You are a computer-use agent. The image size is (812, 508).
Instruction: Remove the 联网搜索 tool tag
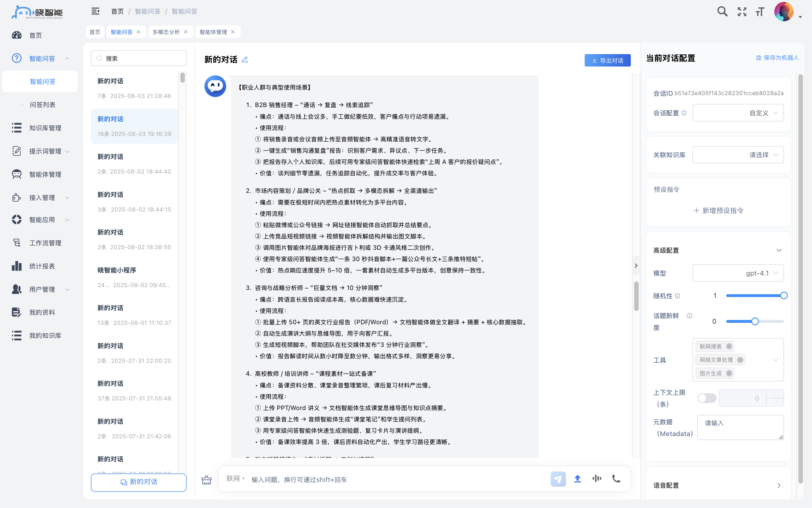pyautogui.click(x=729, y=346)
